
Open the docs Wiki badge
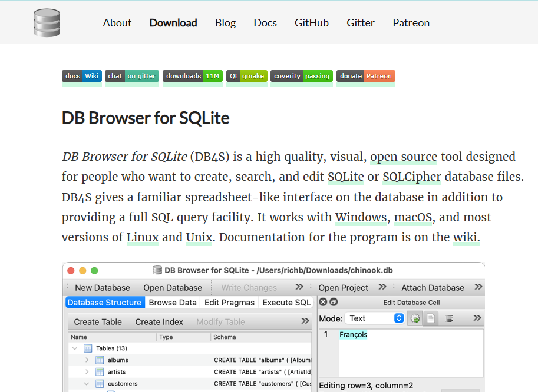tap(81, 76)
